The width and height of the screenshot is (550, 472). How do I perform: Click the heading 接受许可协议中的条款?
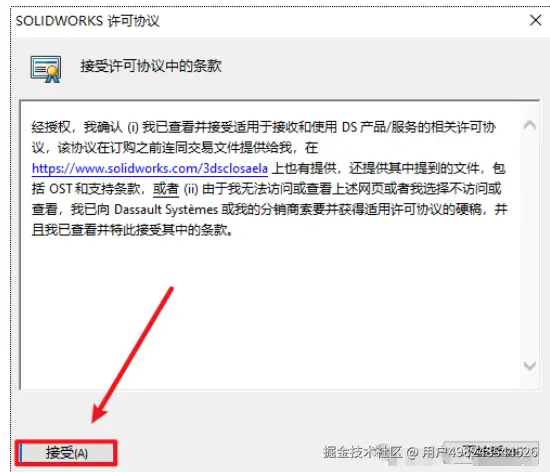coord(151,66)
